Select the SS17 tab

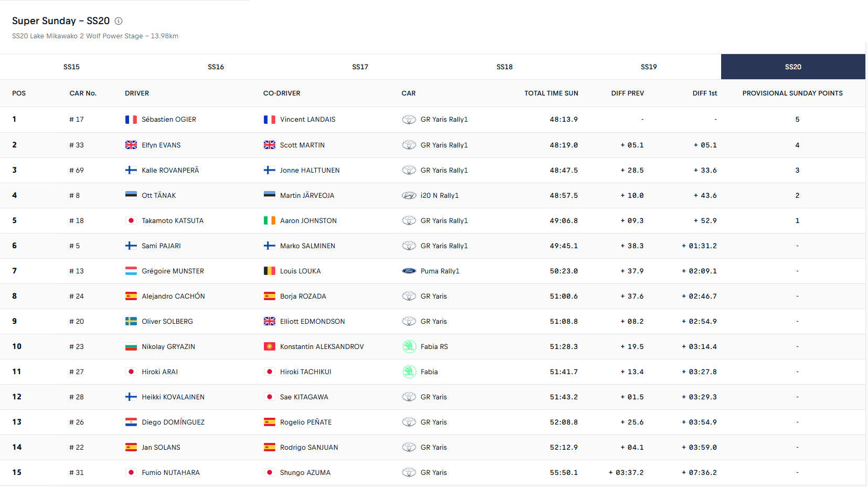click(x=360, y=67)
